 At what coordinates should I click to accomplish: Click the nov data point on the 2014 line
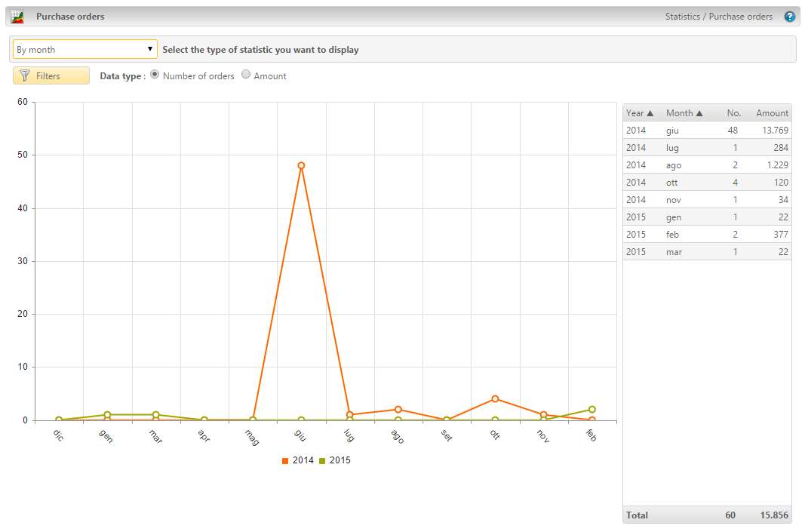click(x=543, y=414)
